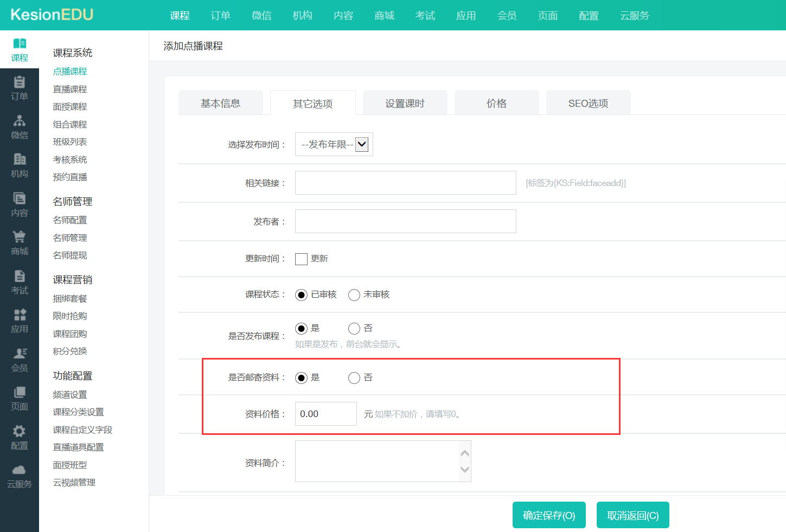This screenshot has width=786, height=532.
Task: Switch to the SEO选项 tab
Action: 588,103
